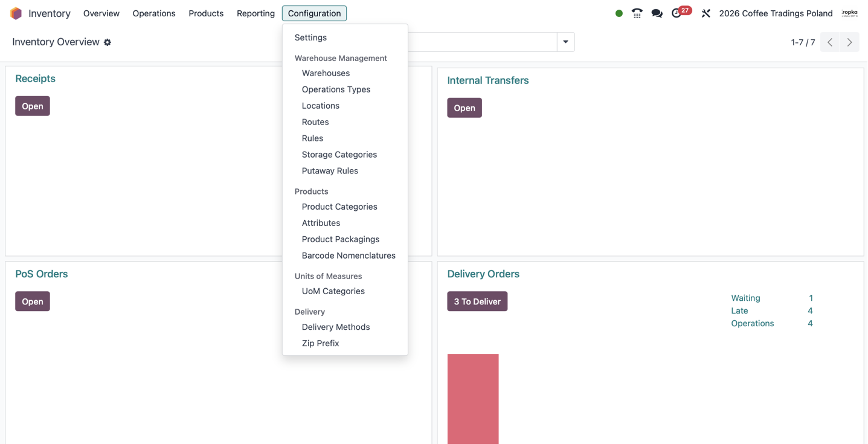The width and height of the screenshot is (868, 444).
Task: Select UoM Categories menu entry
Action: [x=345, y=291]
